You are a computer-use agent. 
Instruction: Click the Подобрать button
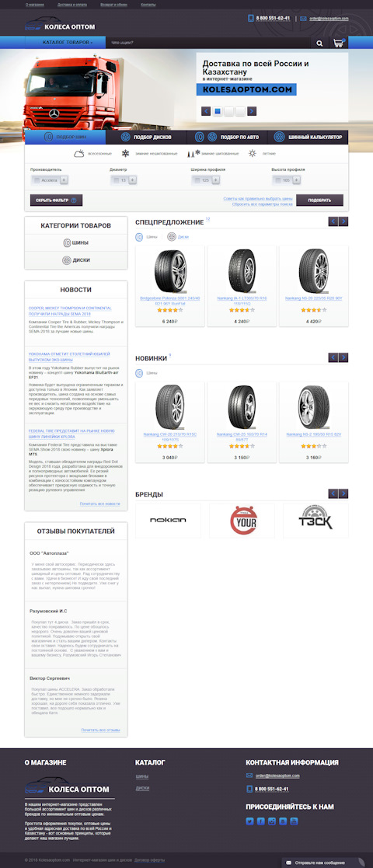coord(319,200)
